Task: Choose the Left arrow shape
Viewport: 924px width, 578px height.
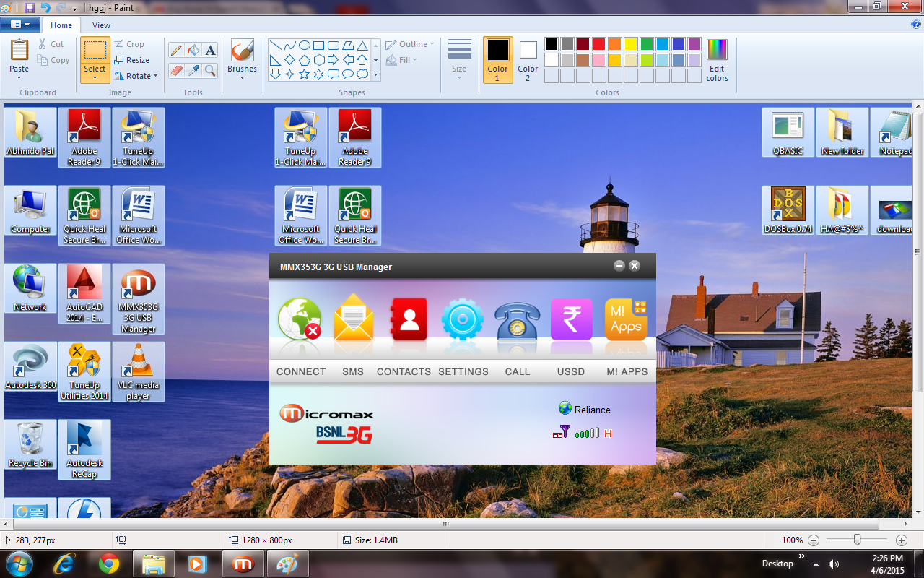Action: (348, 60)
